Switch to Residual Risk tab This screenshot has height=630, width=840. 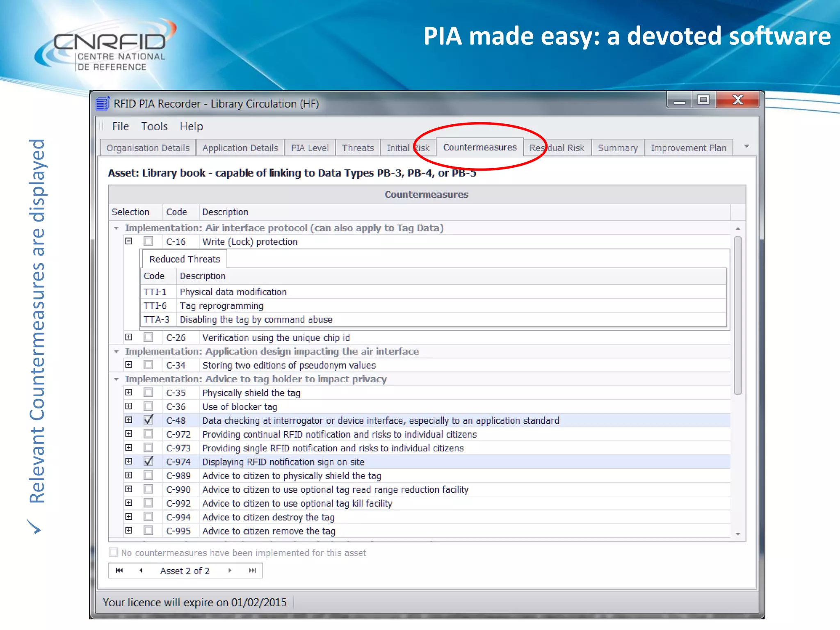pos(557,148)
